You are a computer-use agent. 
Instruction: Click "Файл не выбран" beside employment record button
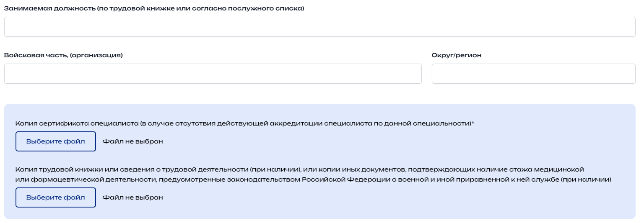click(133, 197)
